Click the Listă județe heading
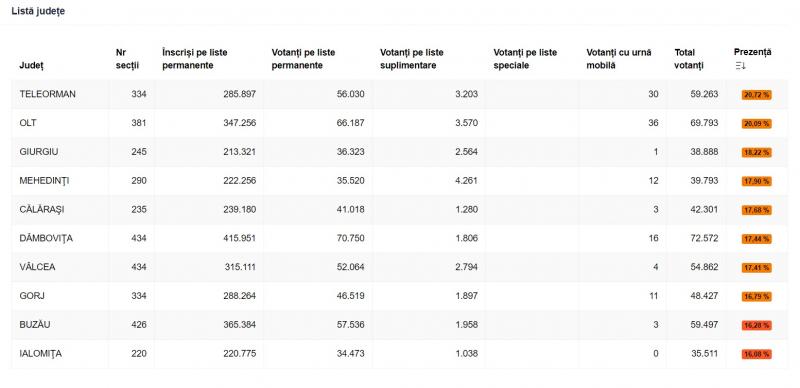The image size is (800, 388). (38, 11)
